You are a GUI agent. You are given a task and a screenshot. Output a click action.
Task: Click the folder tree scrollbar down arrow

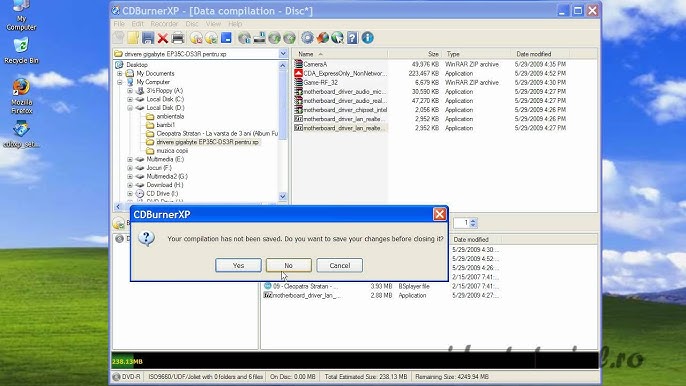283,197
